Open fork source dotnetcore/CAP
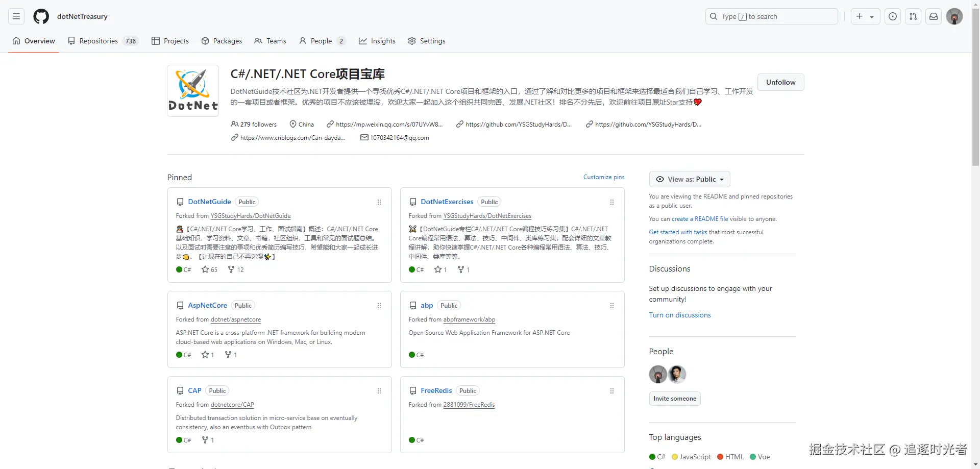The height and width of the screenshot is (469, 980). click(x=232, y=405)
